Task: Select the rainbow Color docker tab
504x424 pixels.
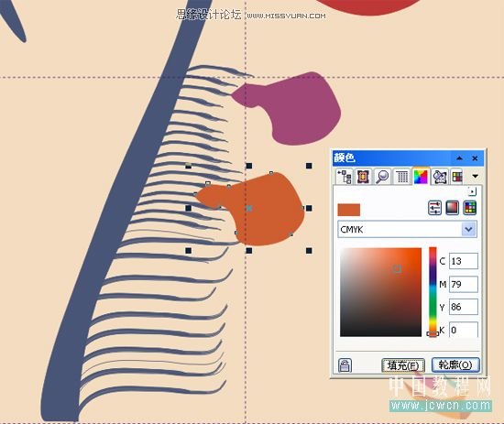Action: click(x=421, y=177)
